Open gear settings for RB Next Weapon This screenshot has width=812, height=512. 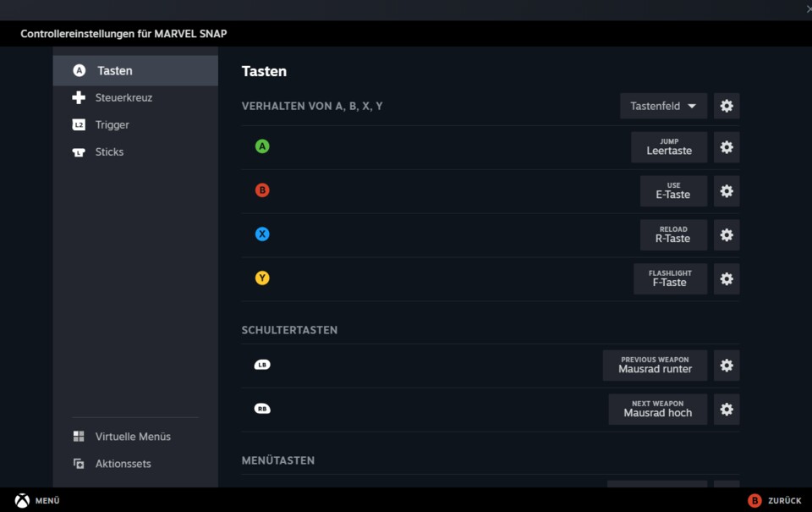click(x=727, y=410)
